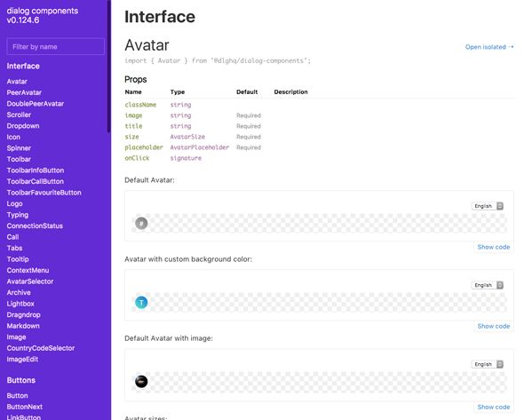Open the Spinner component page

coord(19,148)
